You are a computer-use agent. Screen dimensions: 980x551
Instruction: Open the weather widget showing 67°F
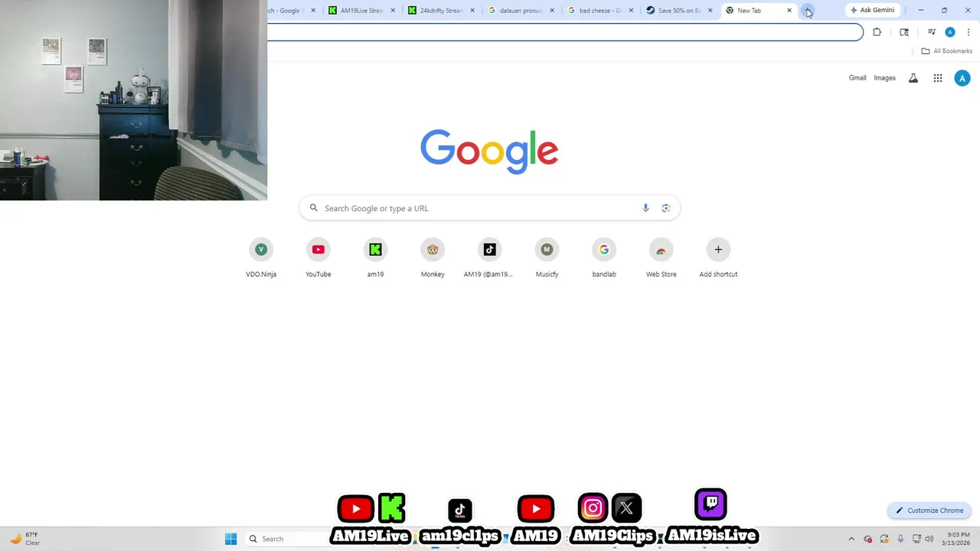click(x=24, y=539)
